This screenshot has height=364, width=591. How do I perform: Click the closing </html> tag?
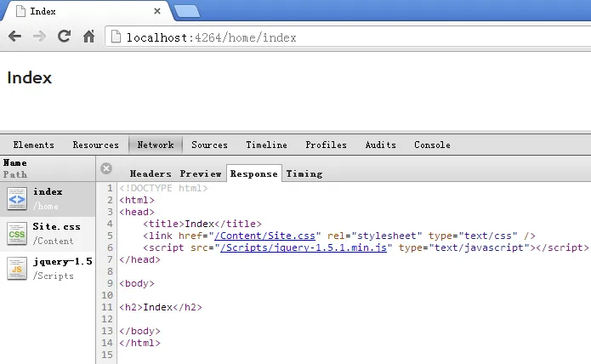pyautogui.click(x=139, y=344)
